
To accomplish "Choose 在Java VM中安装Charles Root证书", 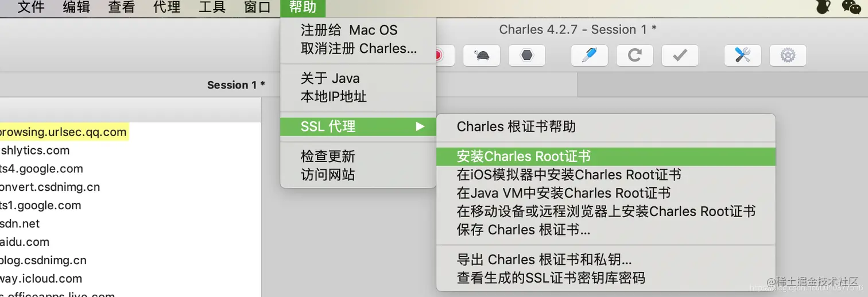I will 606,193.
